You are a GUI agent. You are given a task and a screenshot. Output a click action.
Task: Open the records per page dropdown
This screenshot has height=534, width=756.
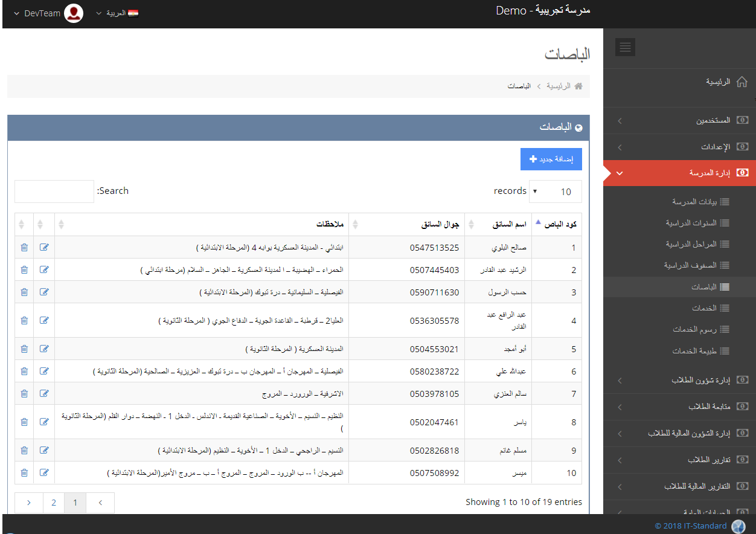pos(555,191)
